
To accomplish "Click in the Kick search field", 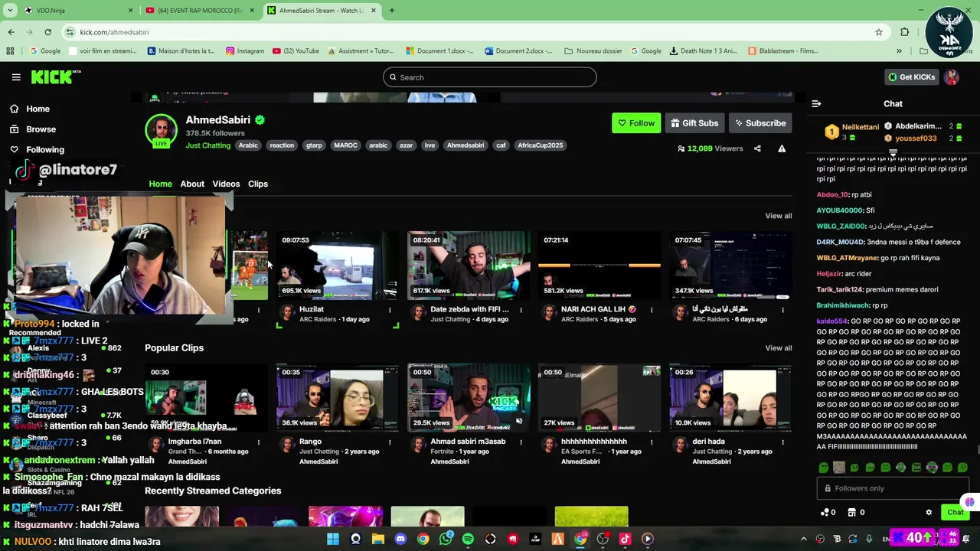I will [490, 77].
